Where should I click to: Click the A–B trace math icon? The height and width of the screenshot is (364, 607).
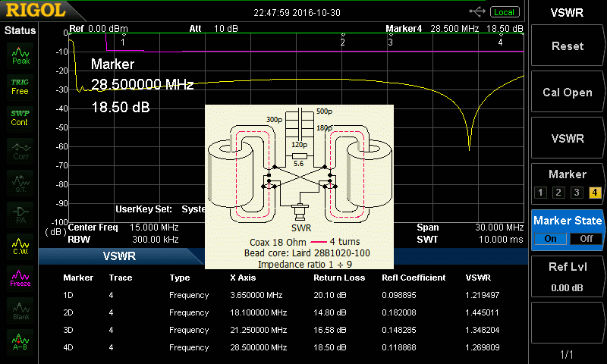point(20,341)
